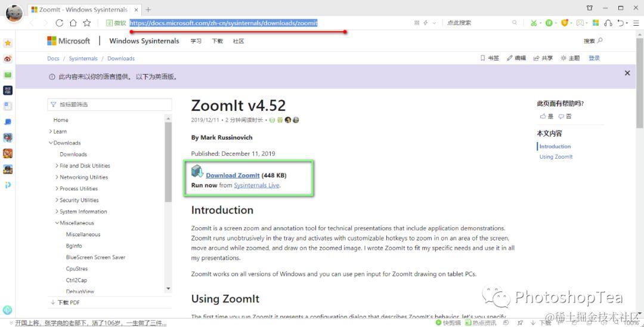This screenshot has width=644, height=327.
Task: Expand the Learn tree node
Action: point(51,131)
